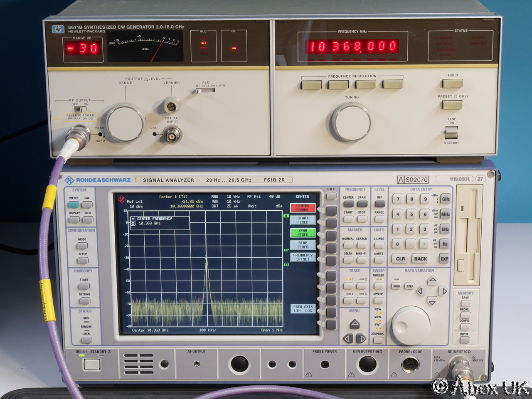Toggle the analyzer On/Standby power button
This screenshot has width=532, height=399.
tap(91, 365)
